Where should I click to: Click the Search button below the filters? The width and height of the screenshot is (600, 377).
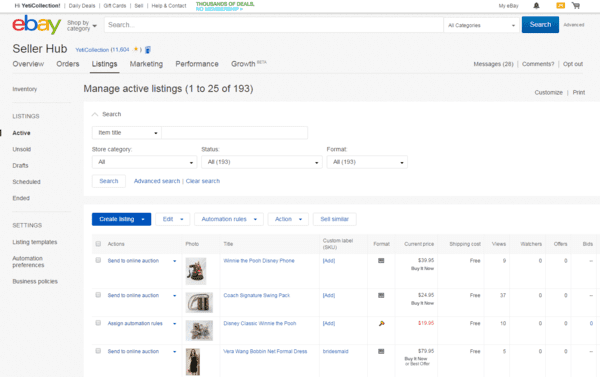click(109, 181)
